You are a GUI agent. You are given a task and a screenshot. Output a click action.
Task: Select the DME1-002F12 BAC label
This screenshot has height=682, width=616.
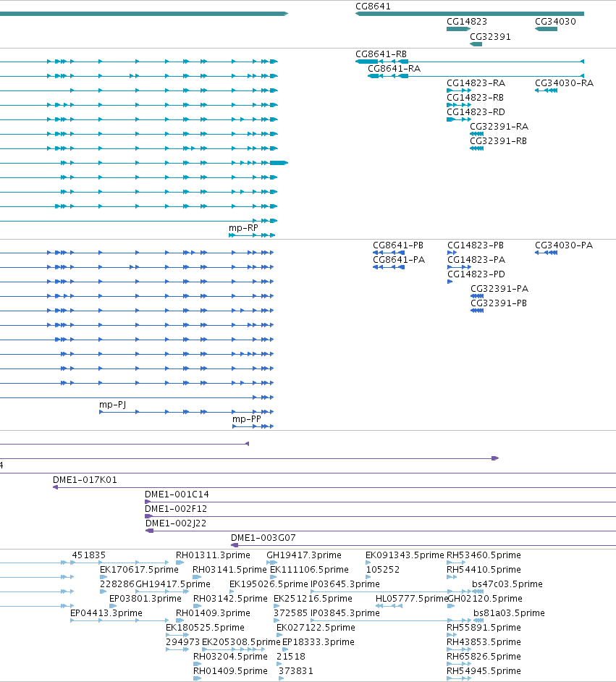176,509
